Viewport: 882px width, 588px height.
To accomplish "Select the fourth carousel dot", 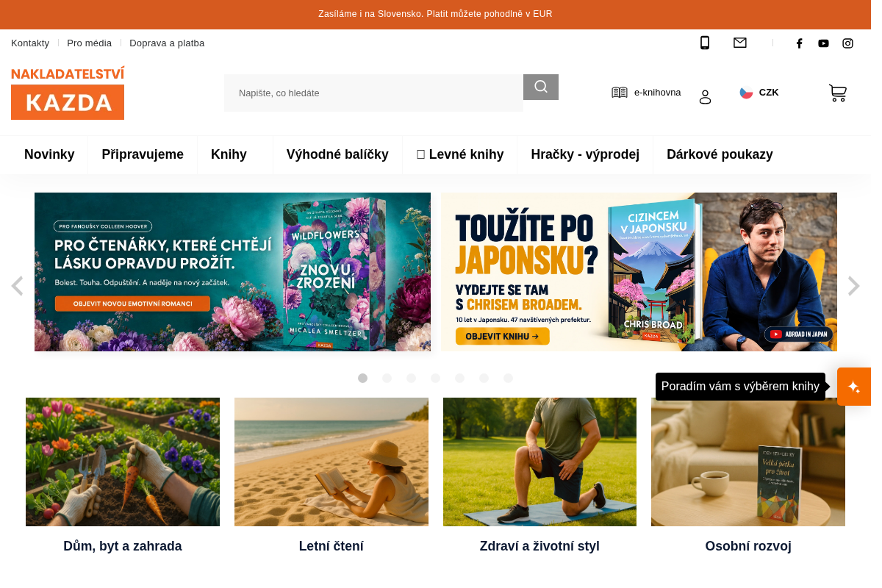I will (435, 378).
